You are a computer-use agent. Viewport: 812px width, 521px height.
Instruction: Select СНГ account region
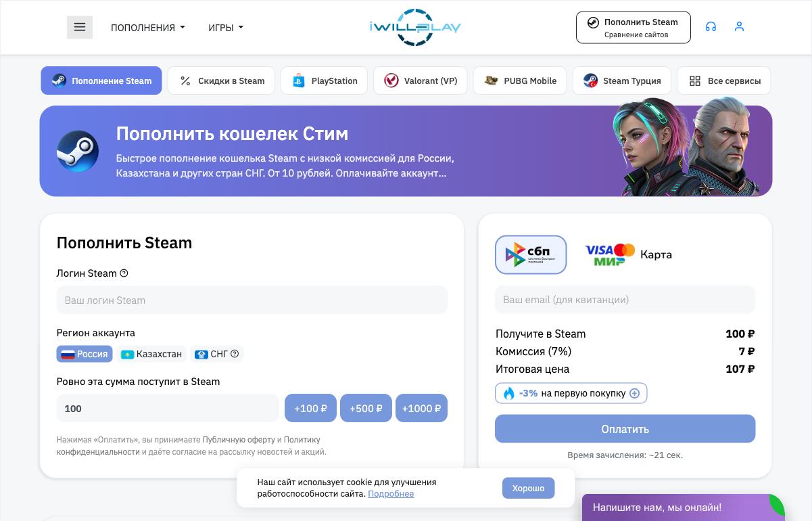click(x=216, y=354)
